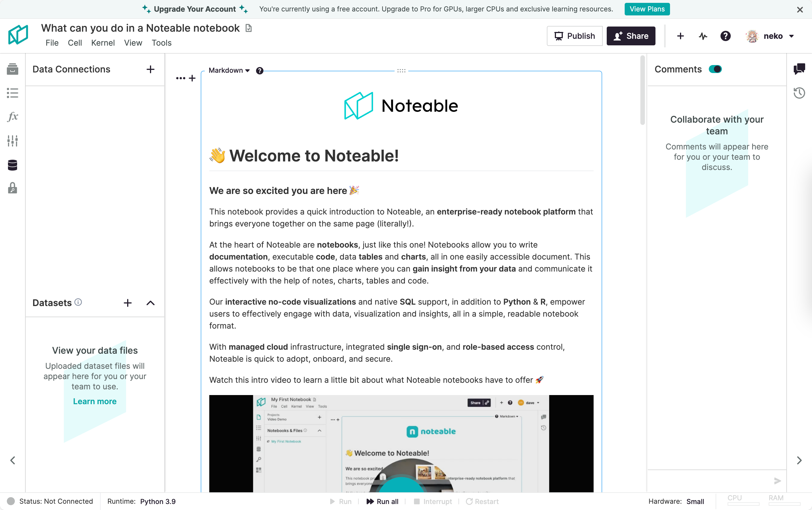Click the View Plans button
Screen dimensions: 812x510
[647, 9]
